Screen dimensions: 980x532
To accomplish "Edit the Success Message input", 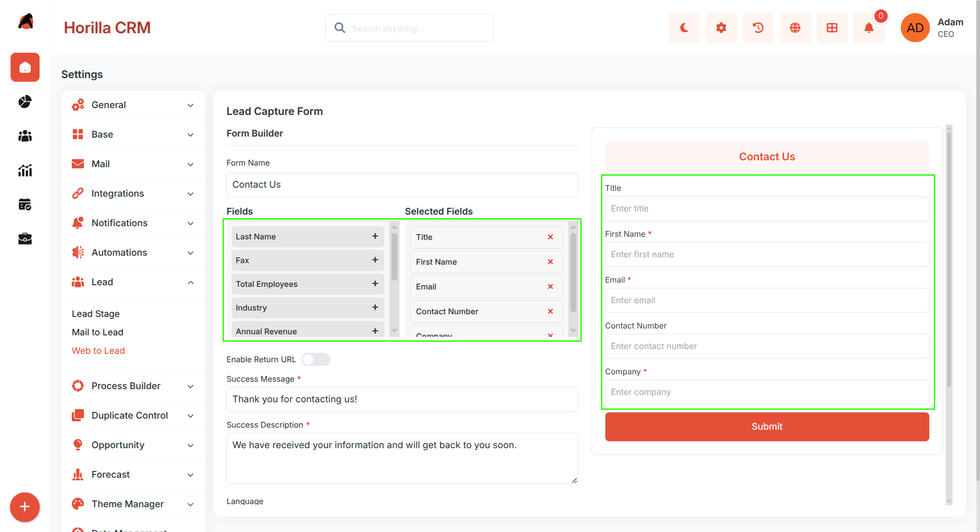I will pyautogui.click(x=402, y=399).
